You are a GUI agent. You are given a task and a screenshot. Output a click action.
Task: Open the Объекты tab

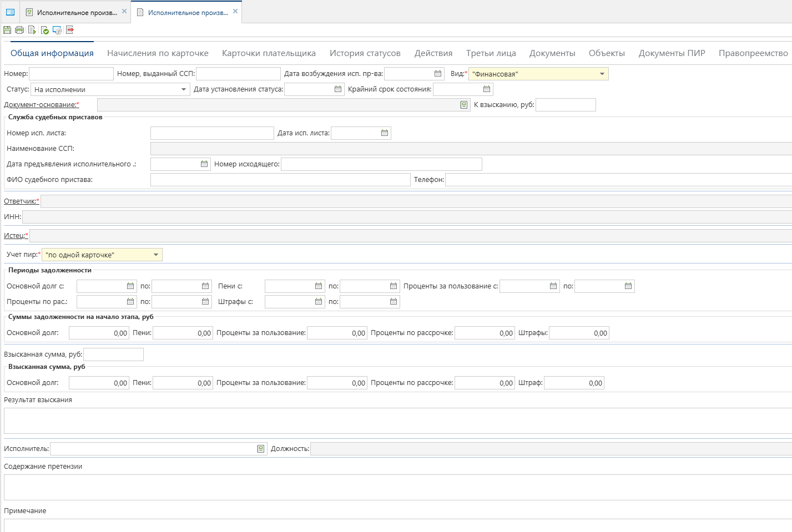click(607, 53)
